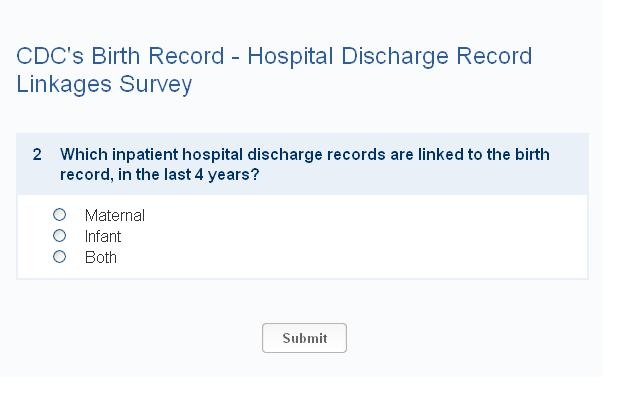640x400 pixels.
Task: Click "CDC's" at the start of the title
Action: [48, 56]
